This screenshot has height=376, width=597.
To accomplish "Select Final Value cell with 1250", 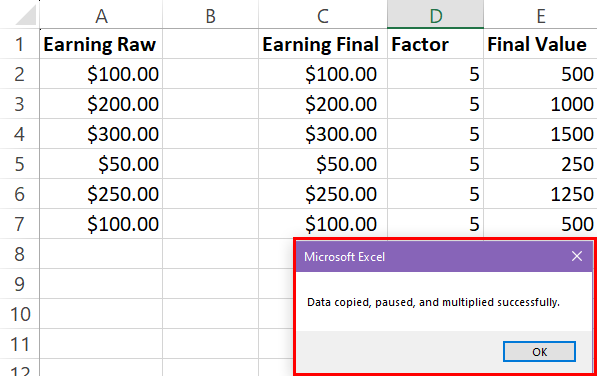I will click(540, 194).
